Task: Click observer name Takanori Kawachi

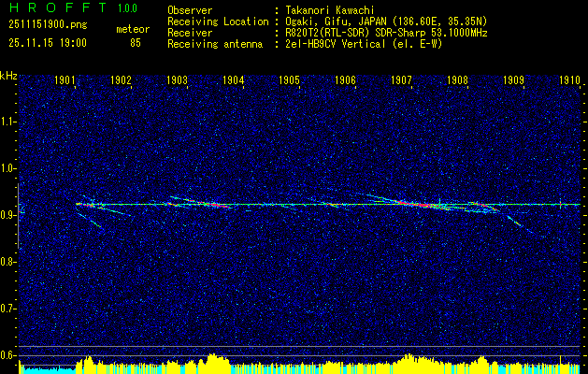Action: pos(330,10)
